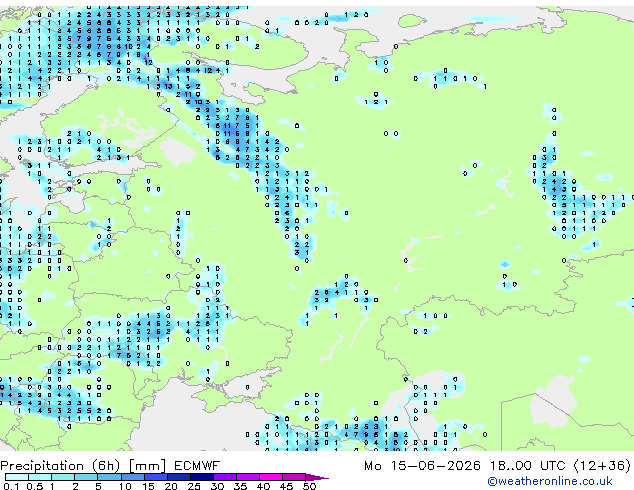Click the '30' legend scale label

coord(218,486)
